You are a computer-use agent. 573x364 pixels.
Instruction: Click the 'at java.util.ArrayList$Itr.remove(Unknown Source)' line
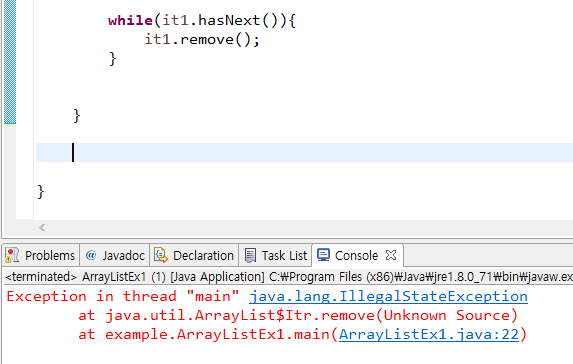[x=298, y=315]
